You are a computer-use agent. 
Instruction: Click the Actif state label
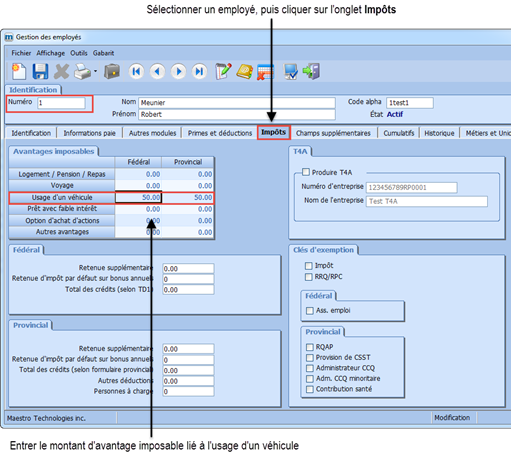pos(395,114)
